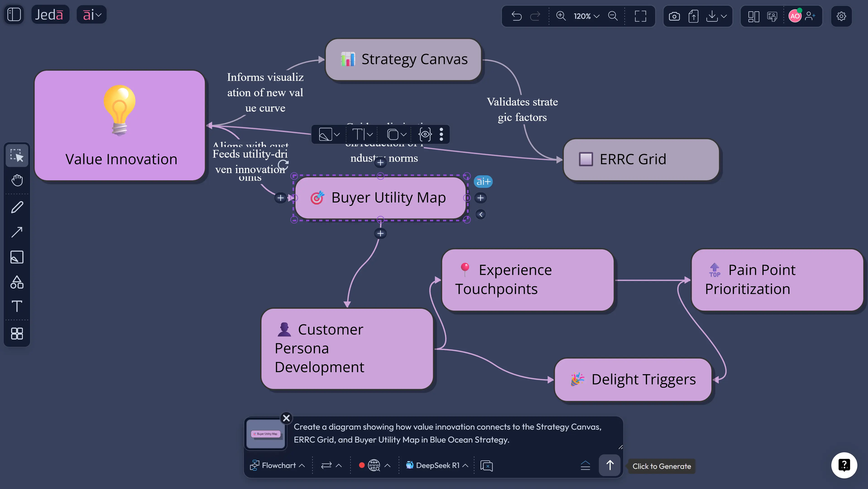Select the Hand pan tool
The width and height of the screenshot is (868, 489).
[x=17, y=180]
